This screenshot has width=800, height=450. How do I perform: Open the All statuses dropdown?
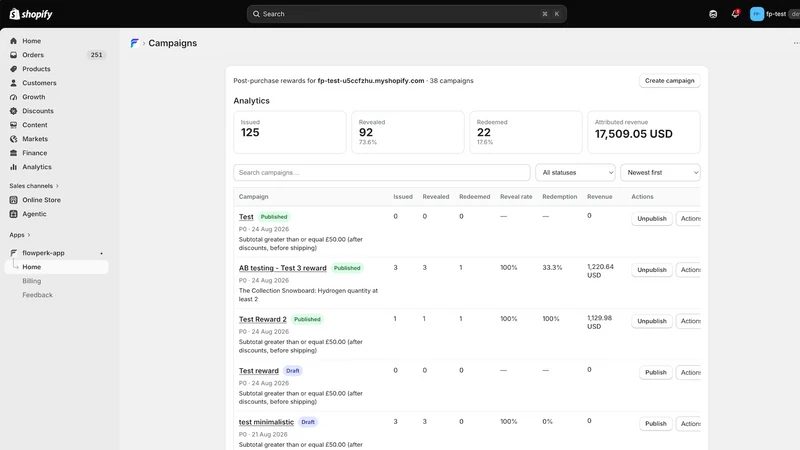click(x=576, y=172)
